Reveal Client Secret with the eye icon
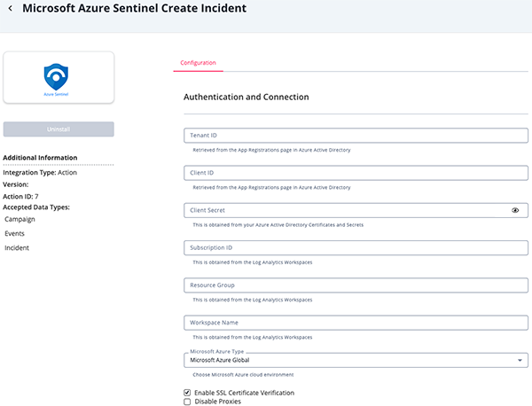The width and height of the screenshot is (532, 406). click(515, 210)
